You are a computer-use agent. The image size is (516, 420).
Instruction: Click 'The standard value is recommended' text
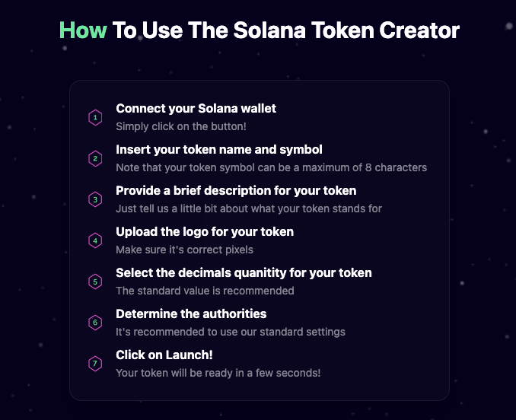point(205,291)
